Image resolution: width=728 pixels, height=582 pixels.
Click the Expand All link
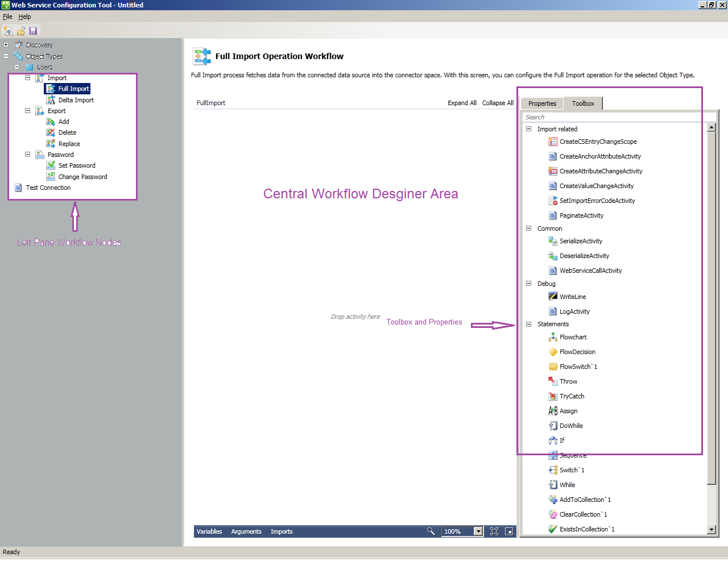(x=462, y=103)
